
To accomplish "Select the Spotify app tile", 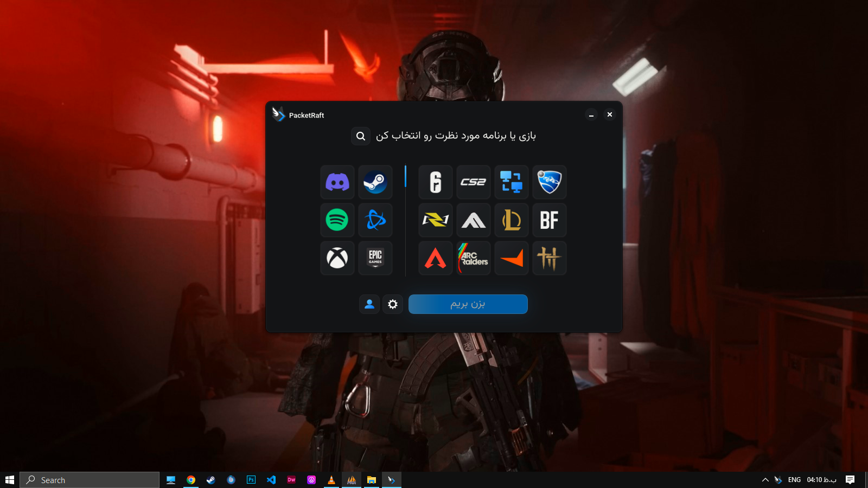I will tap(337, 220).
